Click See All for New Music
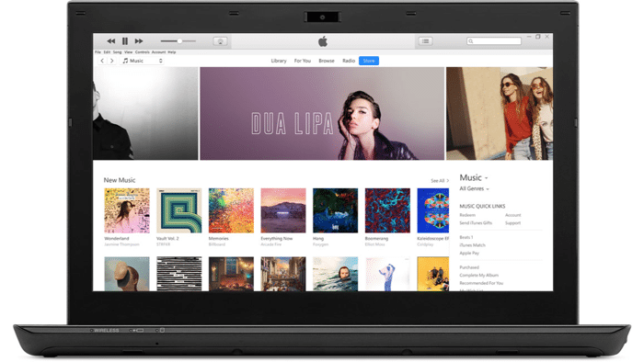Viewport: 644px width, 362px height. pos(440,181)
